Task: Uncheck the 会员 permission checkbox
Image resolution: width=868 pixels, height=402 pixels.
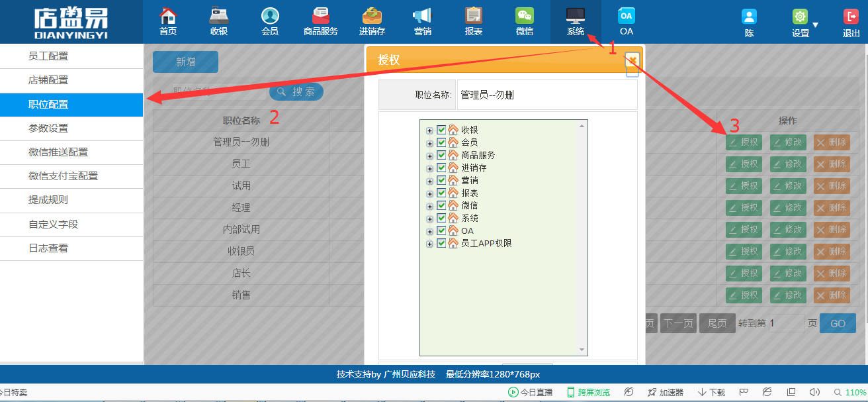Action: coord(441,142)
